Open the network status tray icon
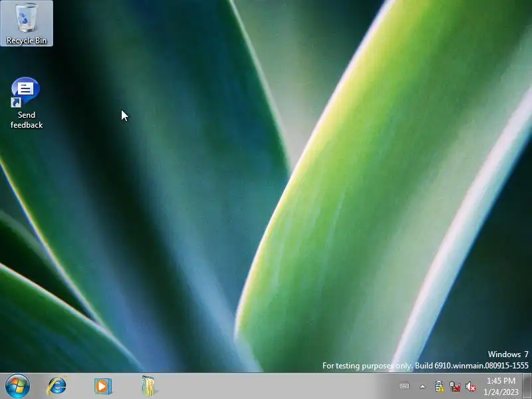Screen dimensions: 532x399 pos(455,386)
